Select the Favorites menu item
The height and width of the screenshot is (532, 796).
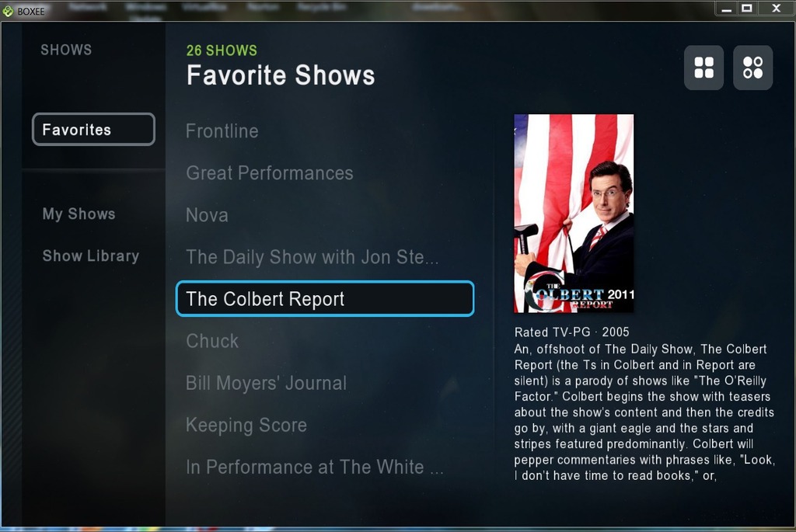93,130
